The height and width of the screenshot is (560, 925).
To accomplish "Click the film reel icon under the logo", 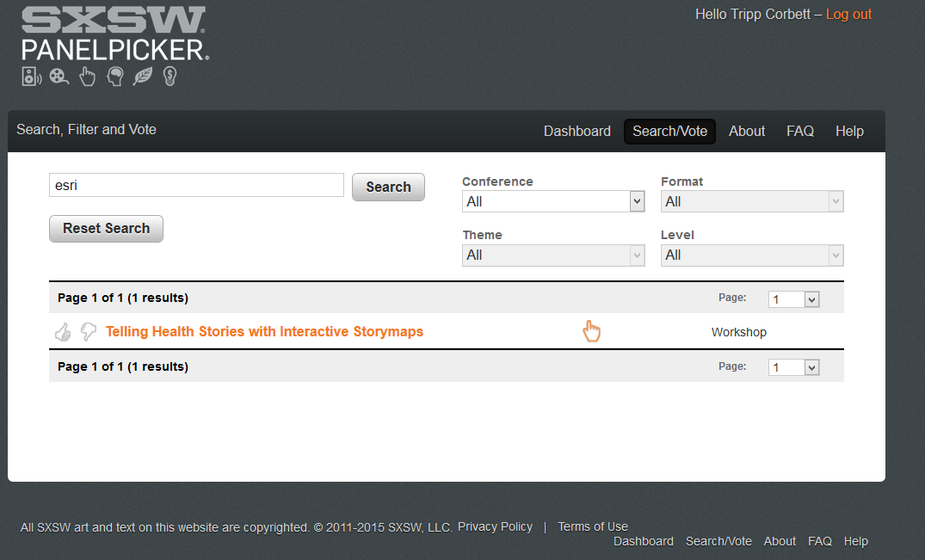I will pos(59,77).
